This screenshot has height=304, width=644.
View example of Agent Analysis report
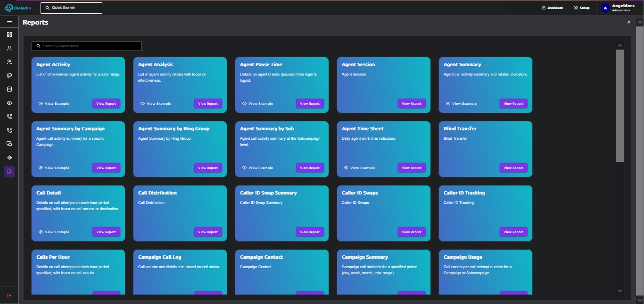click(x=156, y=104)
